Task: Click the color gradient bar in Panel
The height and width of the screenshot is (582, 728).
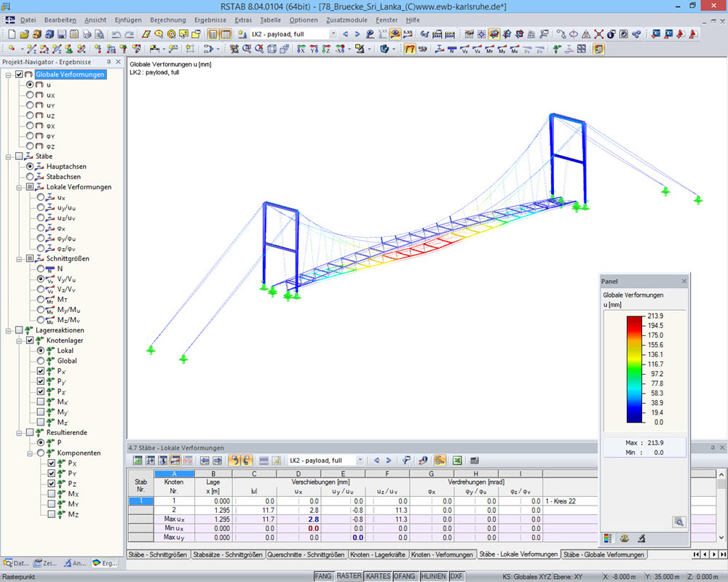Action: (634, 369)
